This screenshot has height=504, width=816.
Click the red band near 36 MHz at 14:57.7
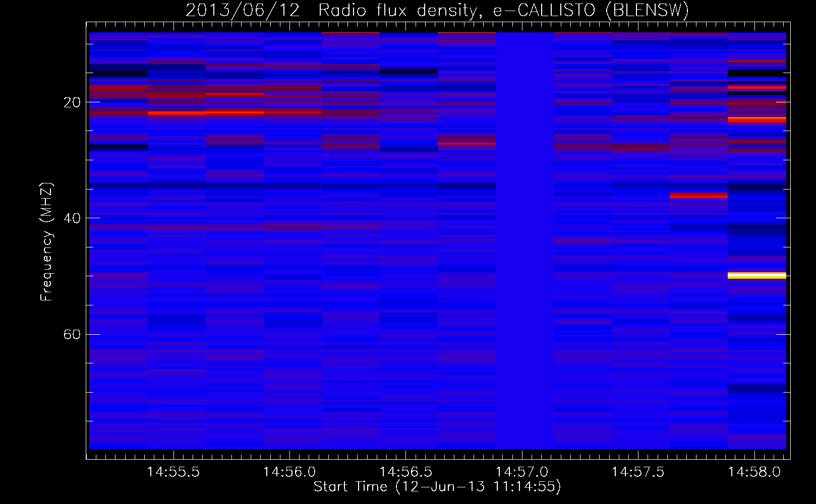coord(698,196)
